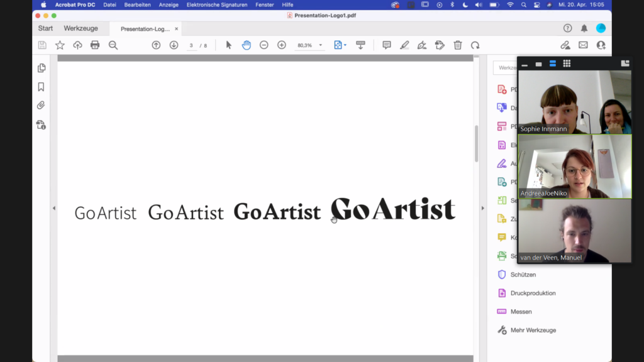The image size is (644, 362).
Task: Click the cloud upload icon
Action: pos(77,45)
